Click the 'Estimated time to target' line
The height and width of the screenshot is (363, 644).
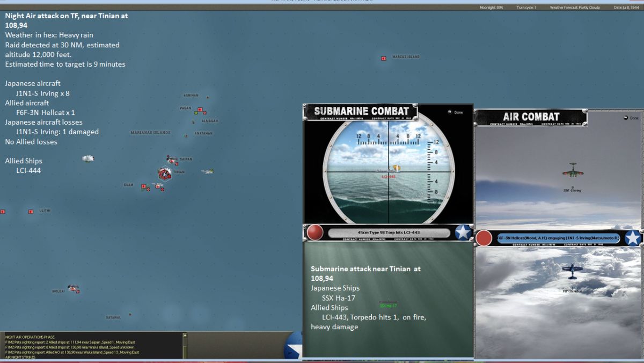pos(65,64)
